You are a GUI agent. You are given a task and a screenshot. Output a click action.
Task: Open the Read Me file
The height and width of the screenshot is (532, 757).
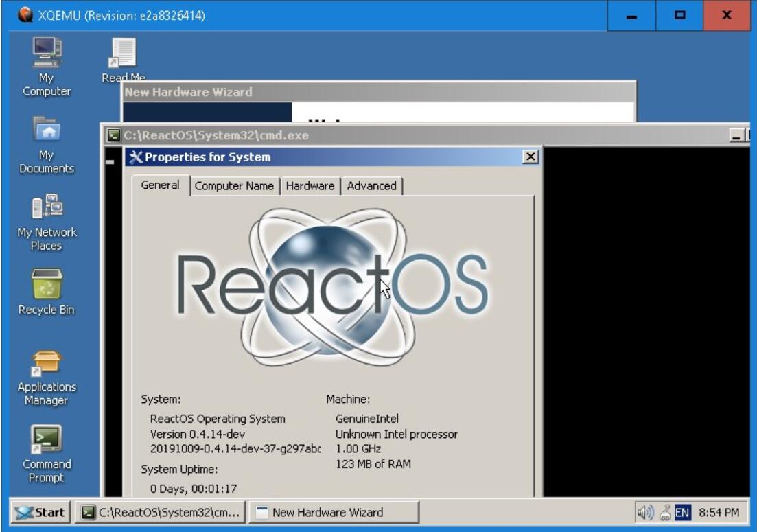124,55
